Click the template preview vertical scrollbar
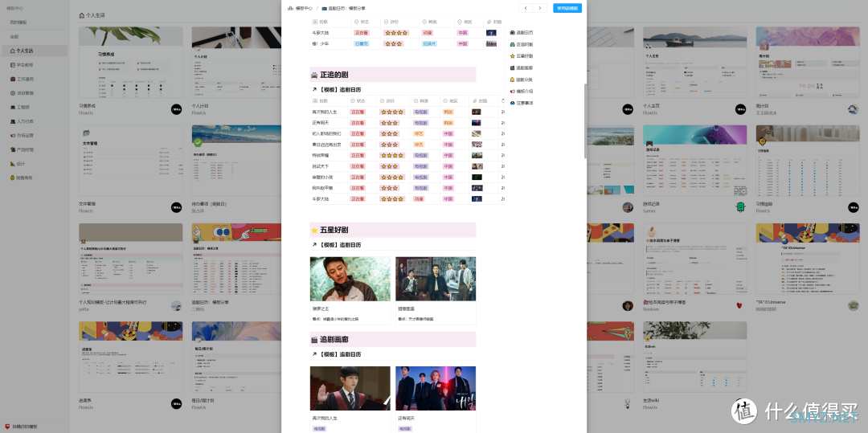The height and width of the screenshot is (433, 868). (x=584, y=121)
